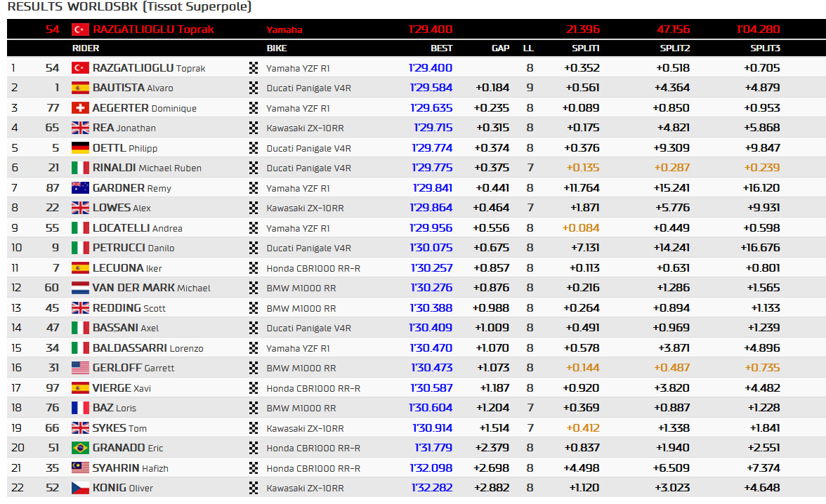The width and height of the screenshot is (826, 504).
Task: Click rider name SYKES Tom
Action: point(119,428)
